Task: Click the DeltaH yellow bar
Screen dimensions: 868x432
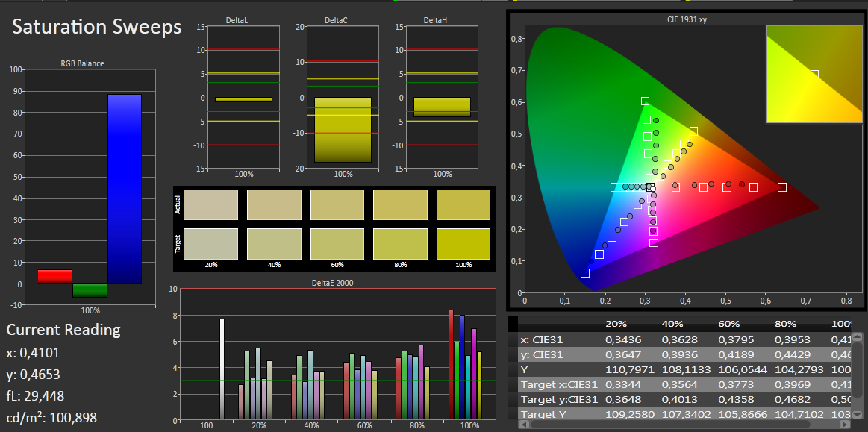Action: coord(443,107)
